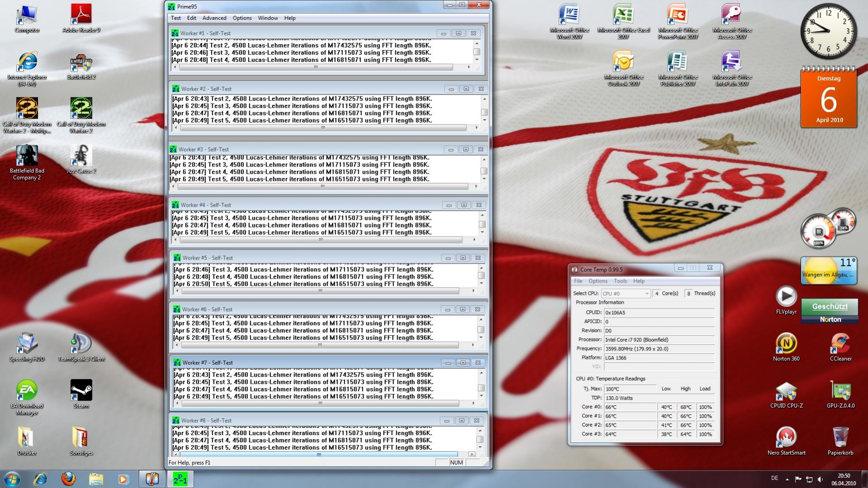This screenshot has height=488, width=868.
Task: Open Prime95 Window menu
Action: point(268,18)
